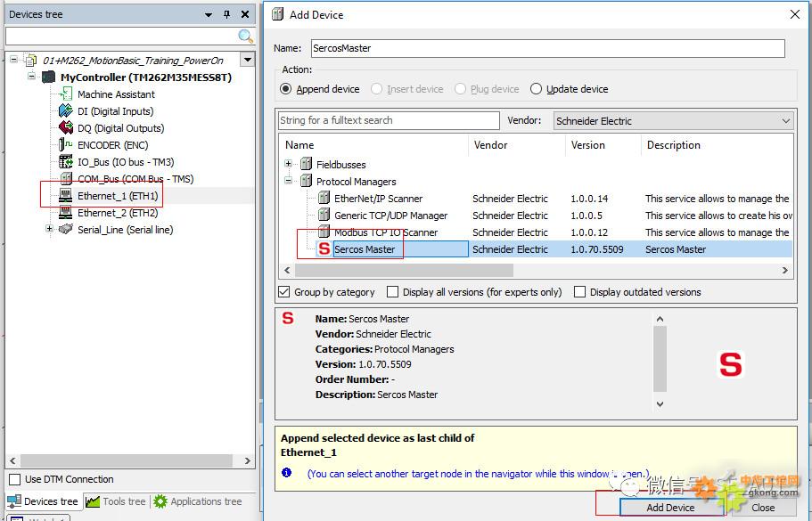Select the Insert device radio button

tap(376, 89)
